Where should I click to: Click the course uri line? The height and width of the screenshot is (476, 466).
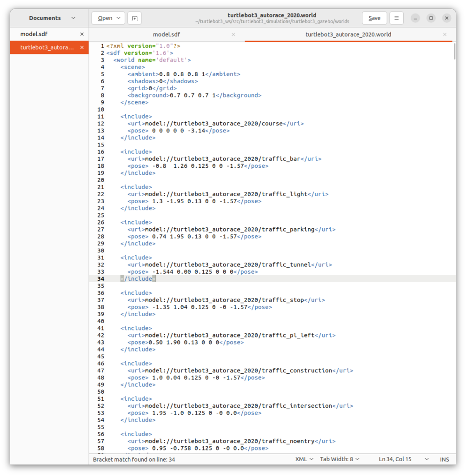tap(215, 124)
